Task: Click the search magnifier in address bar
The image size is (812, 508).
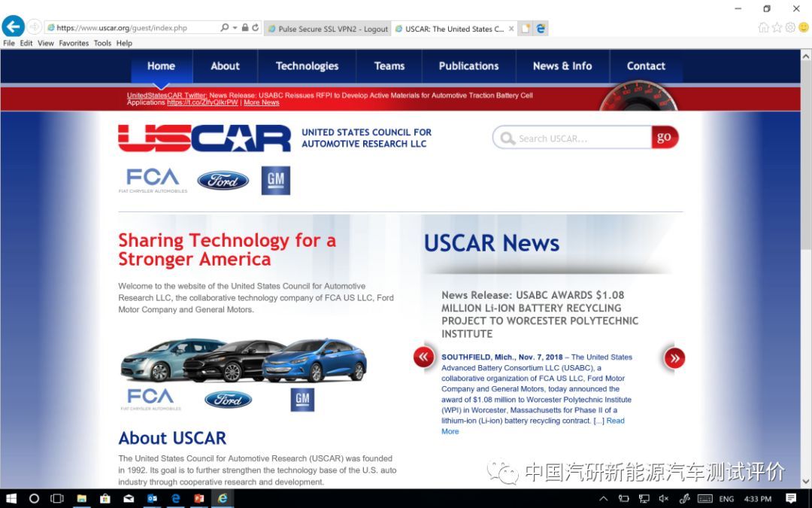Action: tap(224, 28)
